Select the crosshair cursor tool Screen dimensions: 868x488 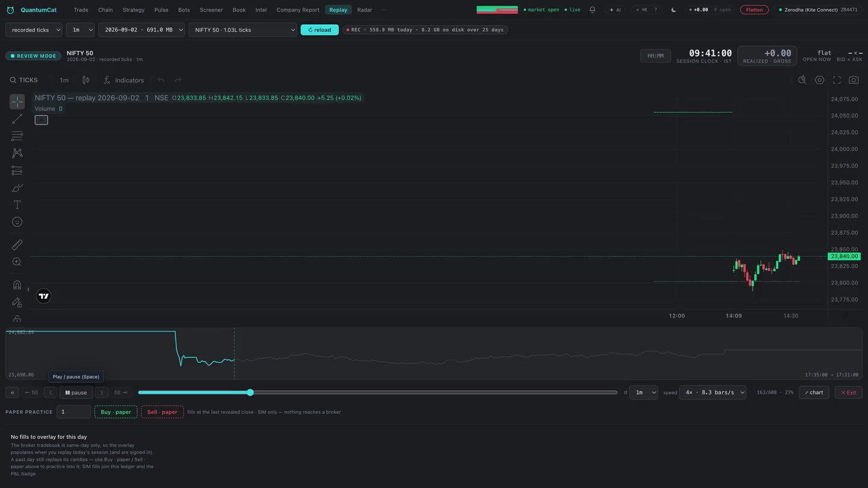click(x=17, y=102)
